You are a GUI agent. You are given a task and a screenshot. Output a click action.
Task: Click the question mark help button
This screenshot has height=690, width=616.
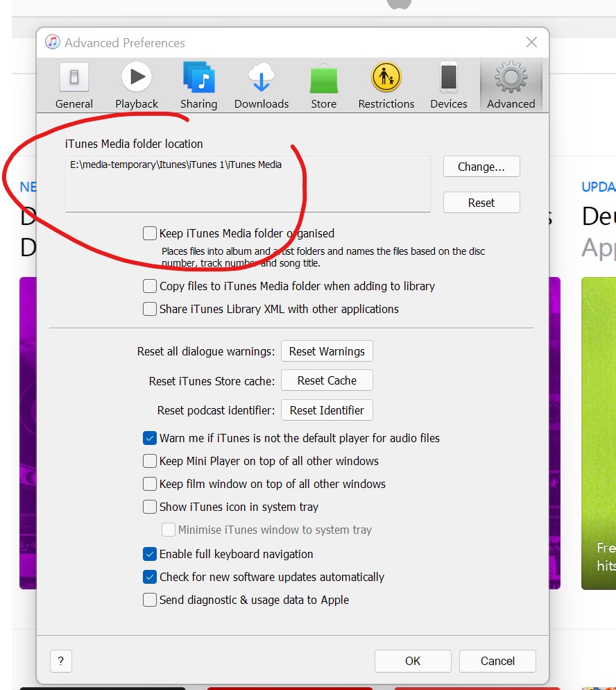pyautogui.click(x=61, y=661)
